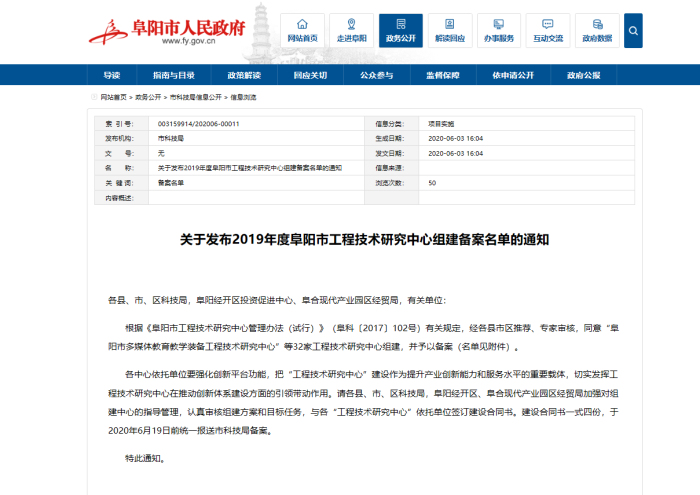The image size is (700, 495).
Task: Open the 政策解读 navigation item
Action: 243,75
